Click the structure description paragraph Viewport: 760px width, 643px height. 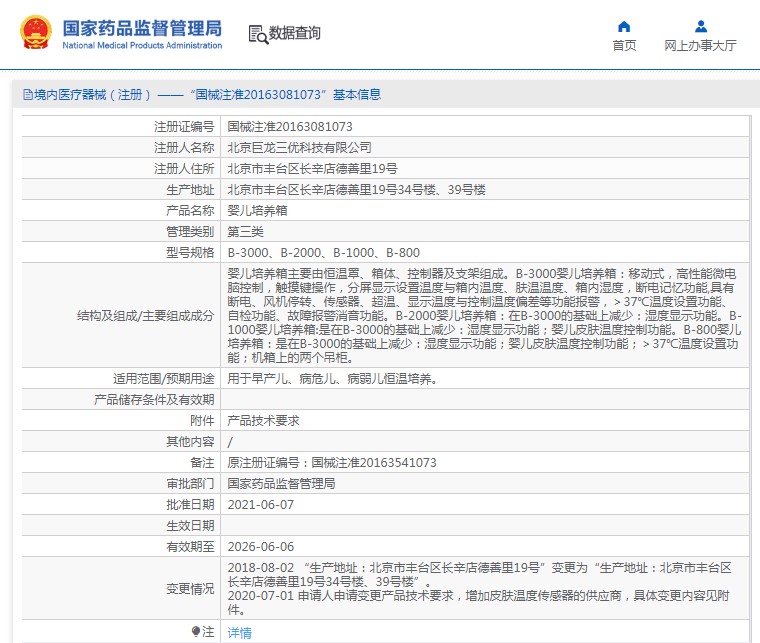click(x=485, y=315)
